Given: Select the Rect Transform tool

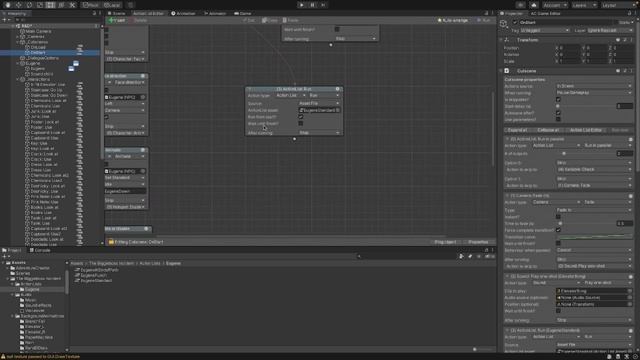Looking at the screenshot, I should click(x=51, y=5).
